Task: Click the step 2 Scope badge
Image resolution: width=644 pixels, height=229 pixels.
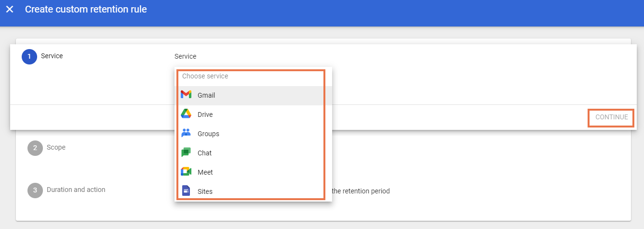Action: tap(35, 148)
